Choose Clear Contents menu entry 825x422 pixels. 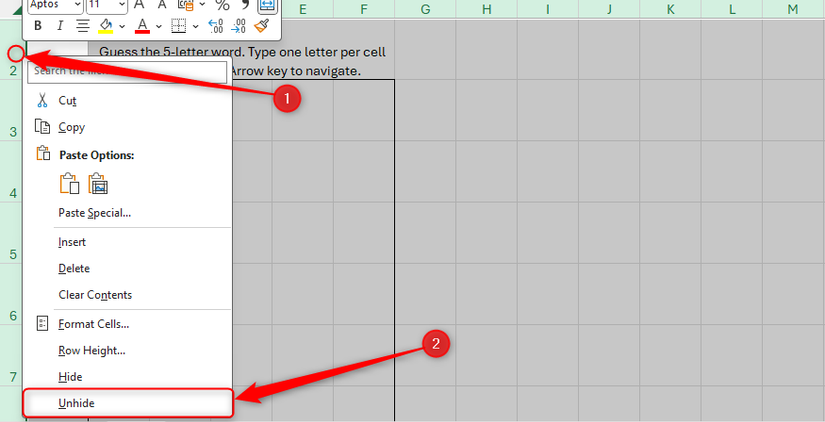127,295
